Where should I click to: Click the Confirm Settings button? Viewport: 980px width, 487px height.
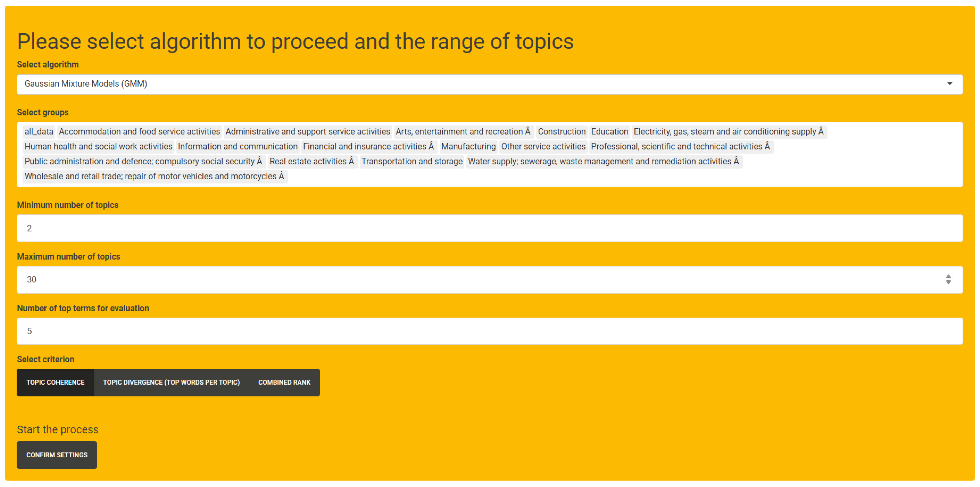pyautogui.click(x=57, y=455)
